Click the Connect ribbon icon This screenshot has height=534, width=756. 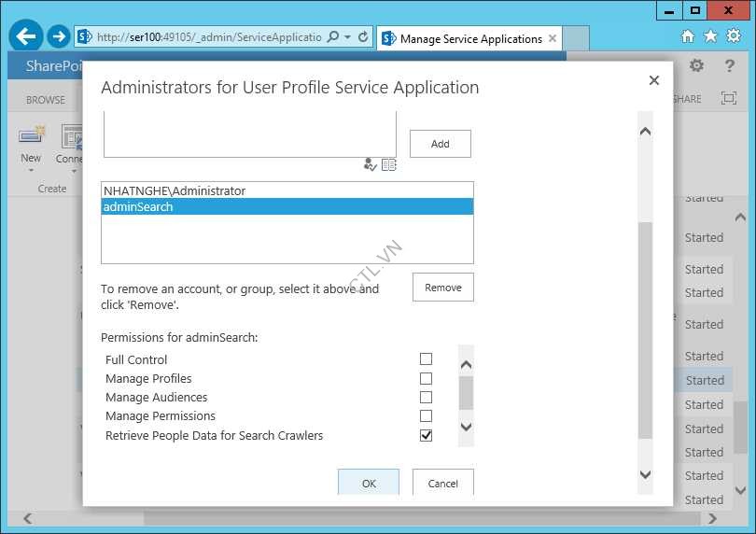(72, 137)
